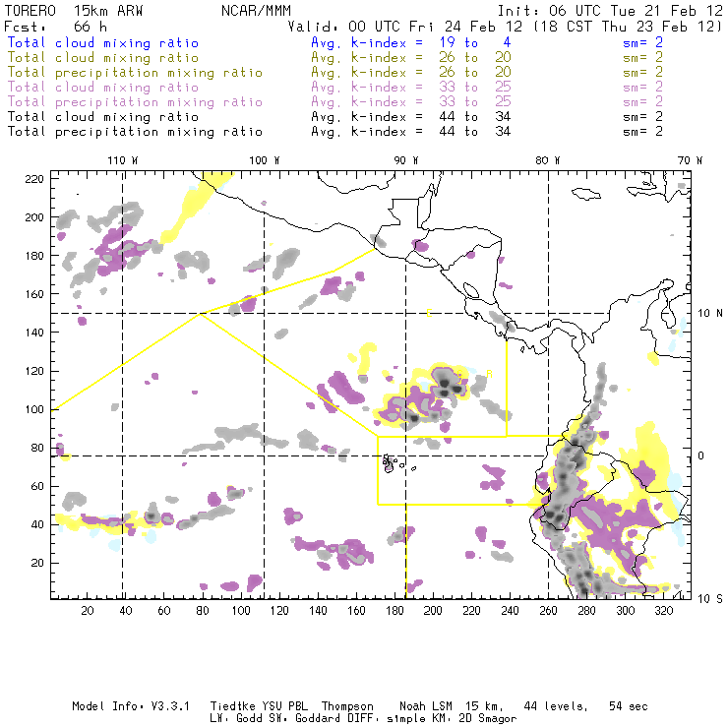Click the violet 'Total cloud mixing ratio' legend line

(103, 88)
